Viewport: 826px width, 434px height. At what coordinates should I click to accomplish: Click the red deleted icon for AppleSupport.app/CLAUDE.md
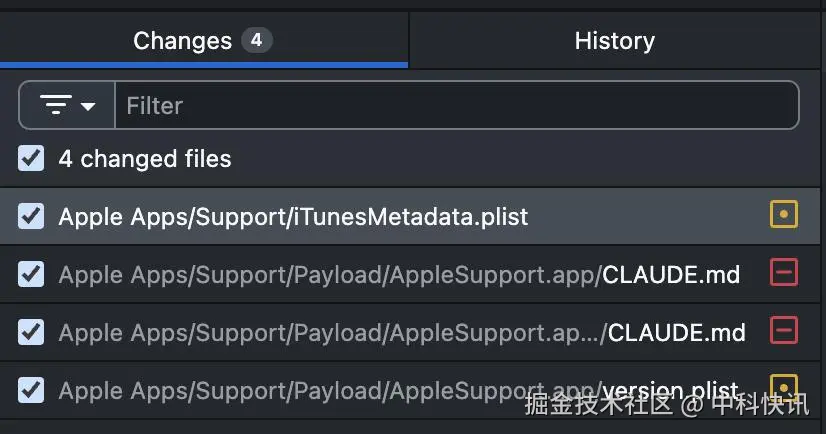784,272
